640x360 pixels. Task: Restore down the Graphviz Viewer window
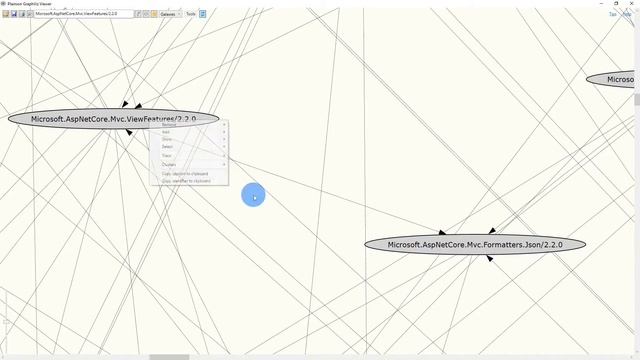point(616,3)
